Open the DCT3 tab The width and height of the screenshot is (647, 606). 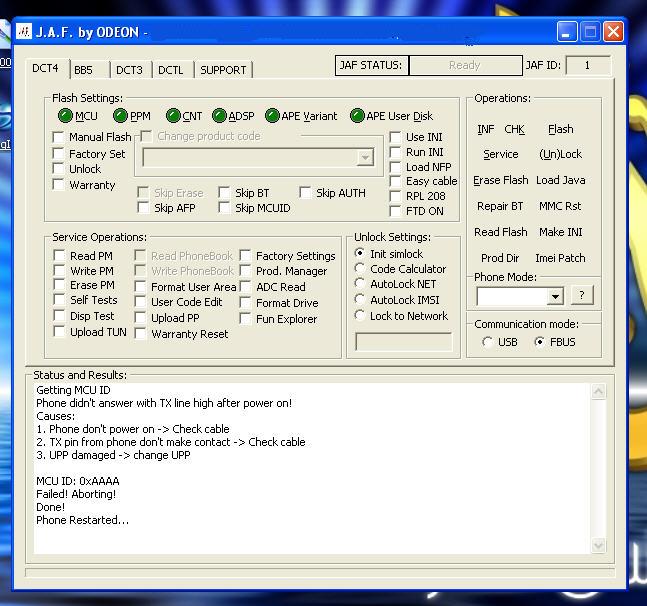[132, 70]
